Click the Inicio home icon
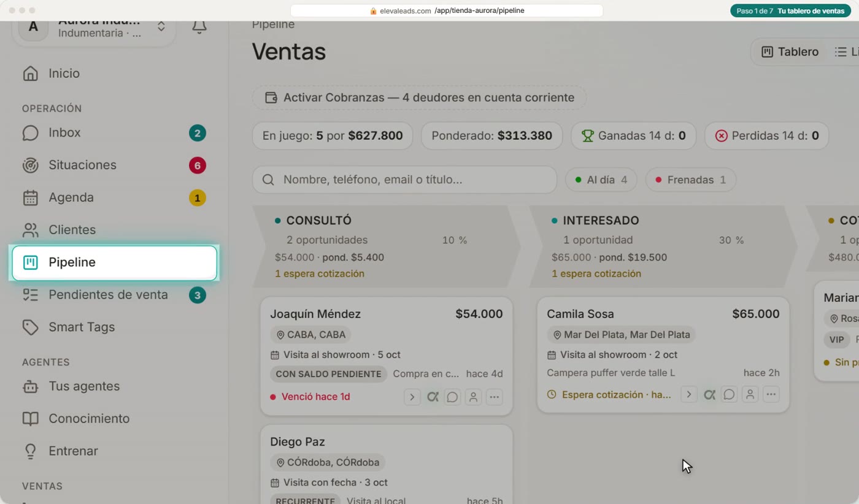 30,74
